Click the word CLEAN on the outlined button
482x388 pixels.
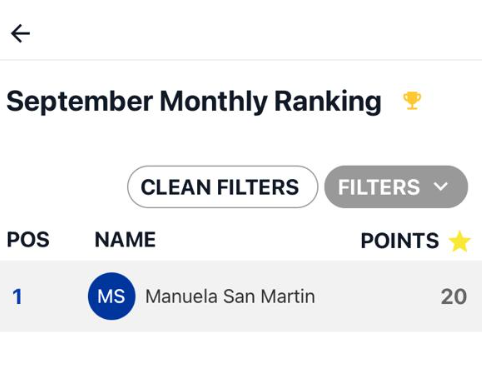point(176,187)
